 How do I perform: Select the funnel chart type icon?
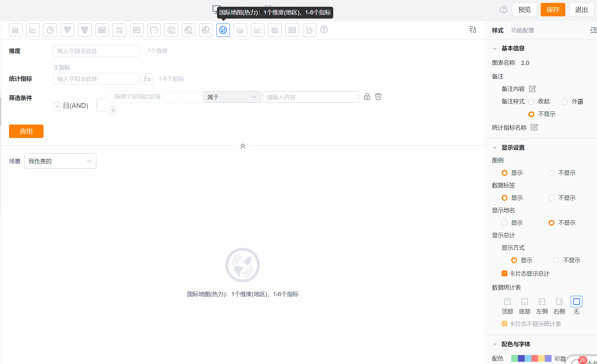coord(67,30)
